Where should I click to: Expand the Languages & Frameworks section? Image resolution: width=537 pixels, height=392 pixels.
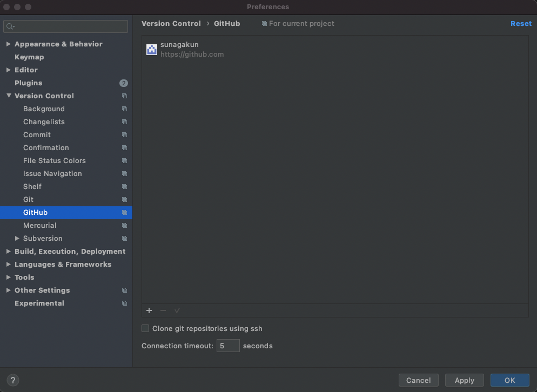8,264
